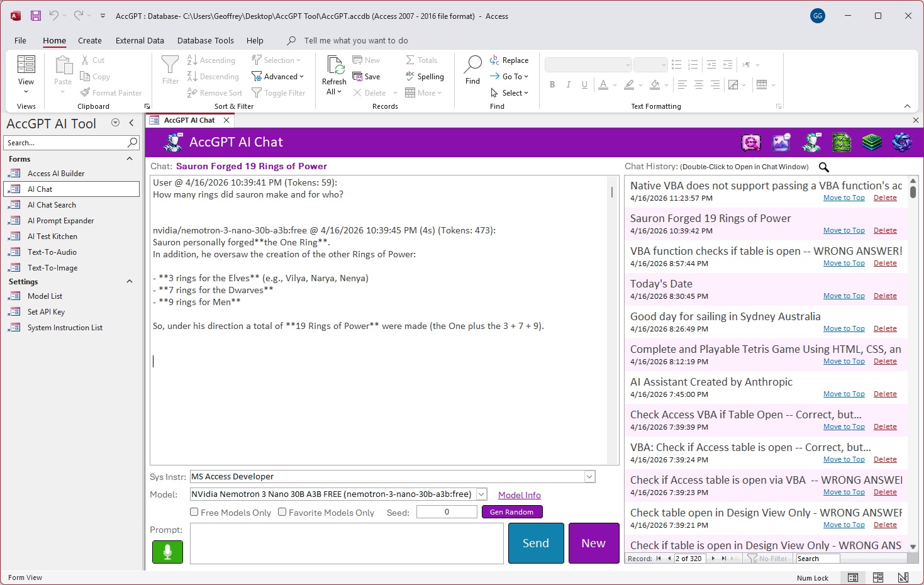Viewport: 924px width, 585px height.
Task: Delete the Today's Date chat entry
Action: 885,296
